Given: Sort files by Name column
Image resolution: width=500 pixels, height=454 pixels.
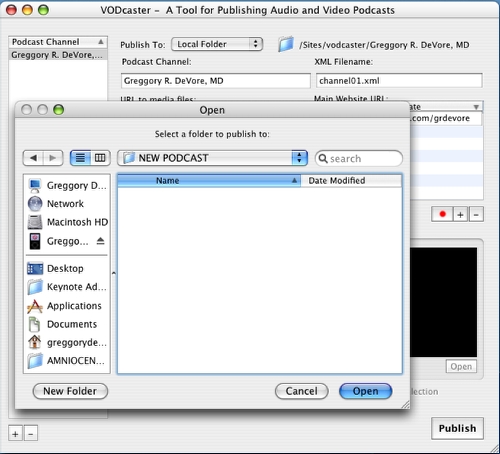Looking at the screenshot, I should tap(209, 180).
